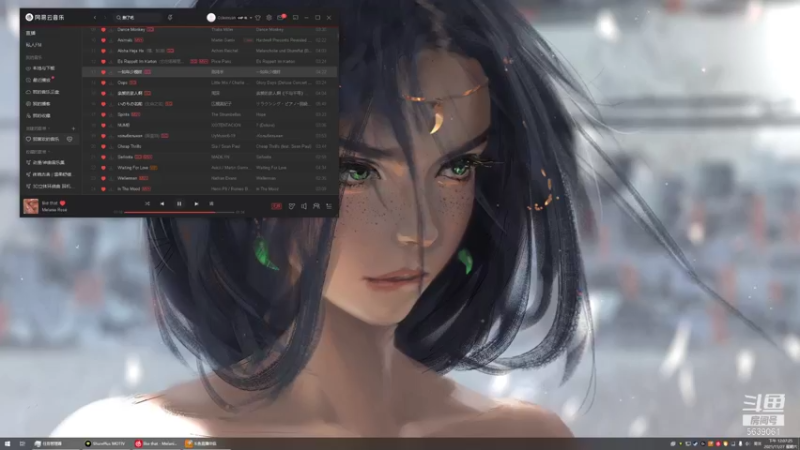Image resolution: width=800 pixels, height=450 pixels.
Task: Open the first collected playlist in sidebar
Action: point(45,162)
